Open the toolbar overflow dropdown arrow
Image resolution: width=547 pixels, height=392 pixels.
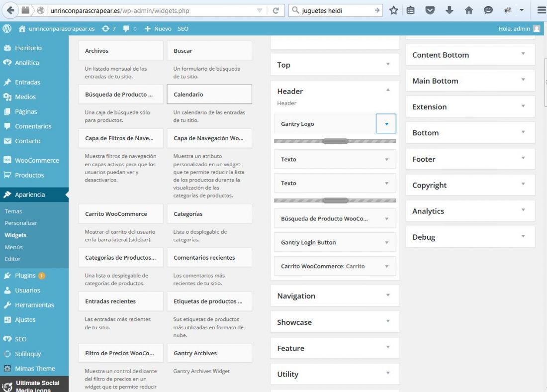[522, 10]
